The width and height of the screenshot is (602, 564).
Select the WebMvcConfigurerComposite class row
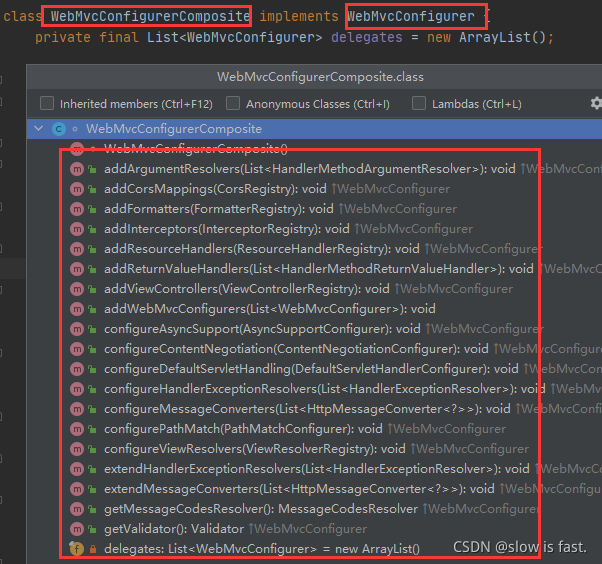(x=314, y=129)
